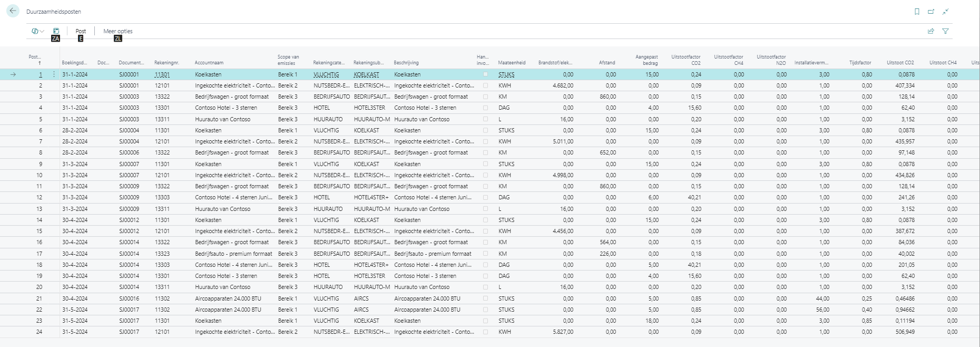
Task: Open the Beschrijving column header menu
Action: pos(406,63)
